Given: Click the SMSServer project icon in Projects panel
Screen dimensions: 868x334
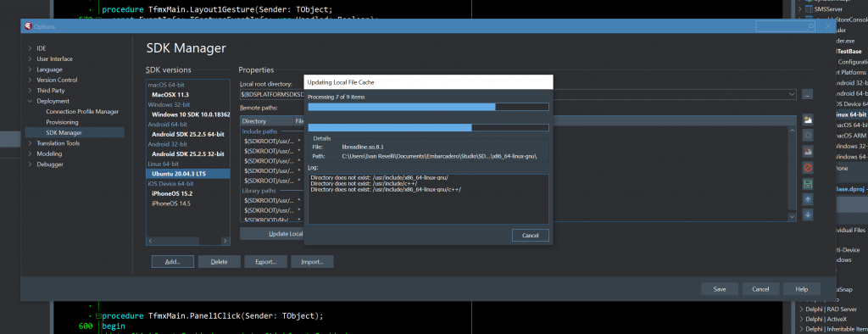Looking at the screenshot, I should coord(810,9).
